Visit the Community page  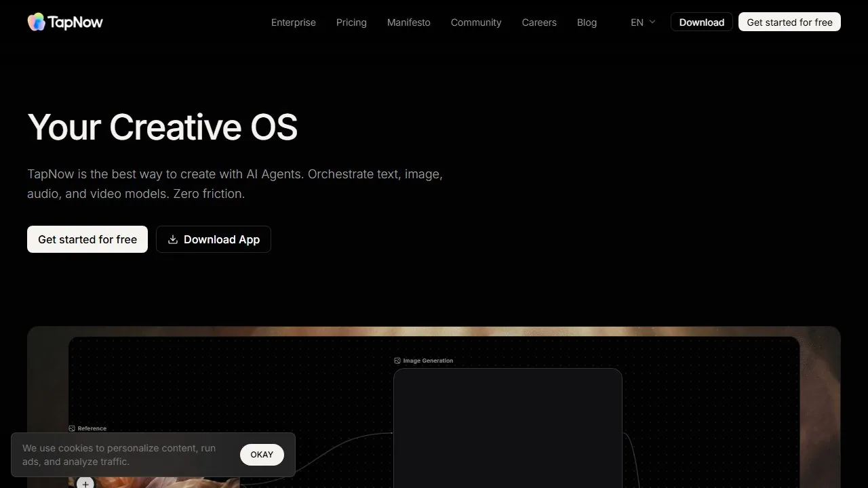click(476, 22)
